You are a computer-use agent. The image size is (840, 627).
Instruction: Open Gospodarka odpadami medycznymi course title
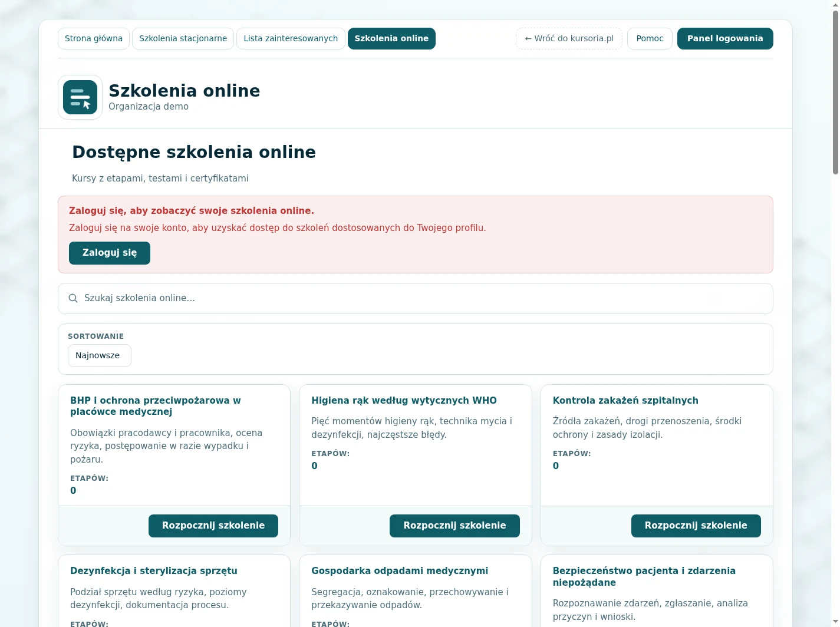point(400,571)
